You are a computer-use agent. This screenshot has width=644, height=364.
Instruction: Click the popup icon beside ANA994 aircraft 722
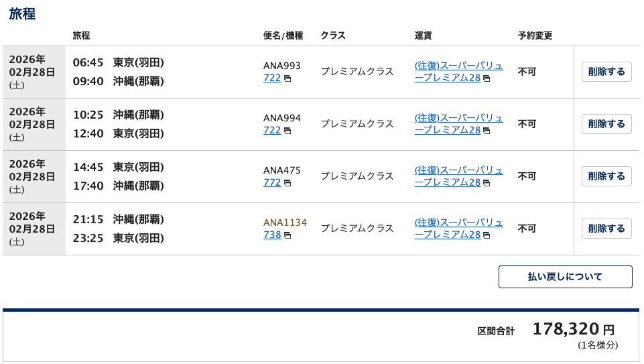(x=287, y=131)
